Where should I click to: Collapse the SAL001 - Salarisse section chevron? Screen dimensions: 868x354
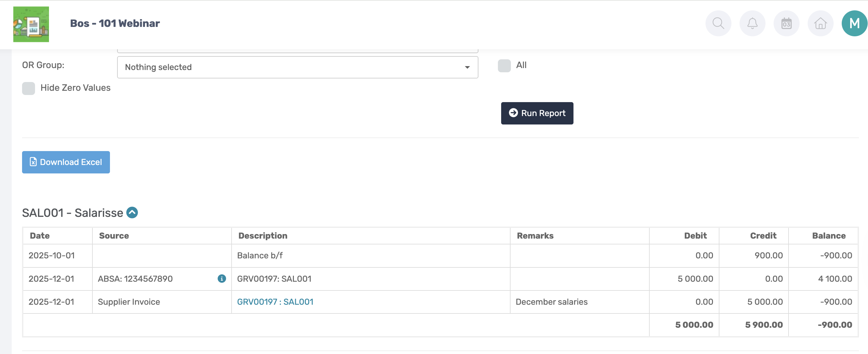point(132,213)
